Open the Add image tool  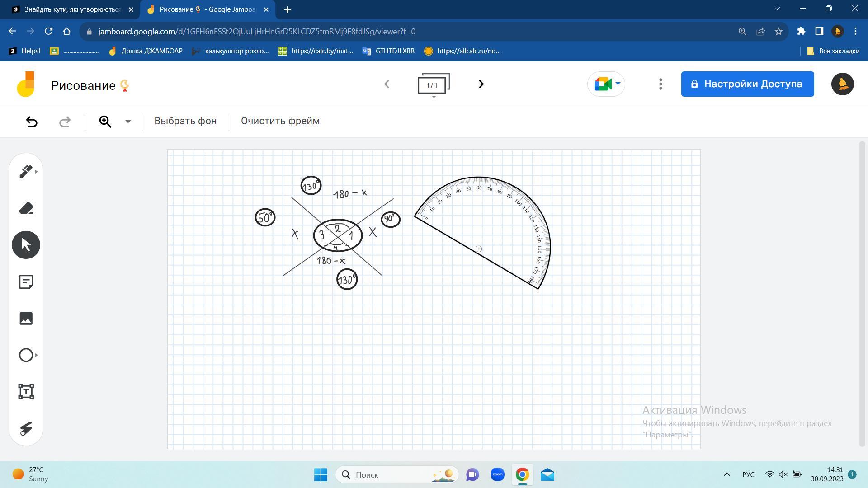pos(26,319)
